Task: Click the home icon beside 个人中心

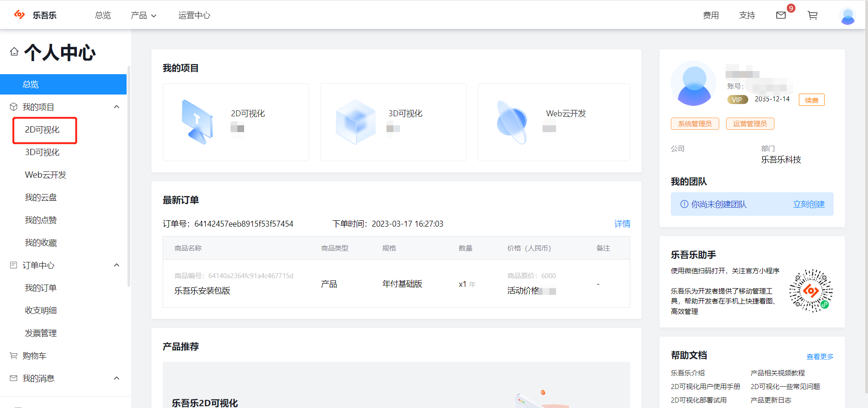Action: point(14,52)
